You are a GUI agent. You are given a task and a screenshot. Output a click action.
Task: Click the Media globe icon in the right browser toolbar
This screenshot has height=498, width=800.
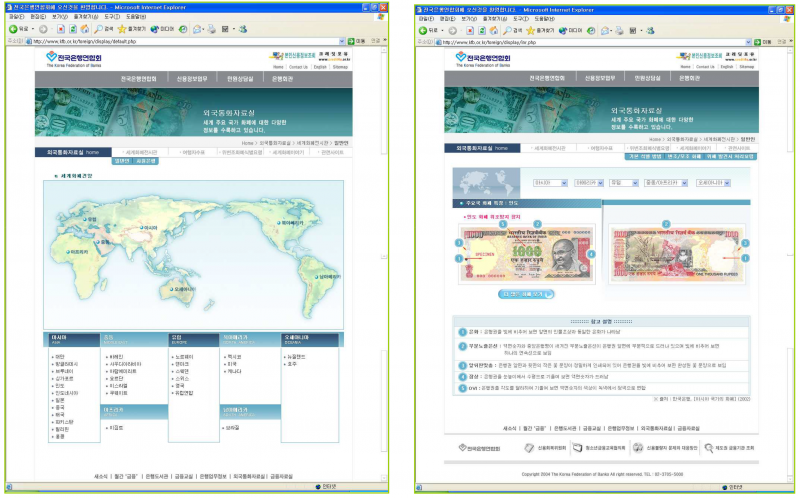(x=563, y=31)
